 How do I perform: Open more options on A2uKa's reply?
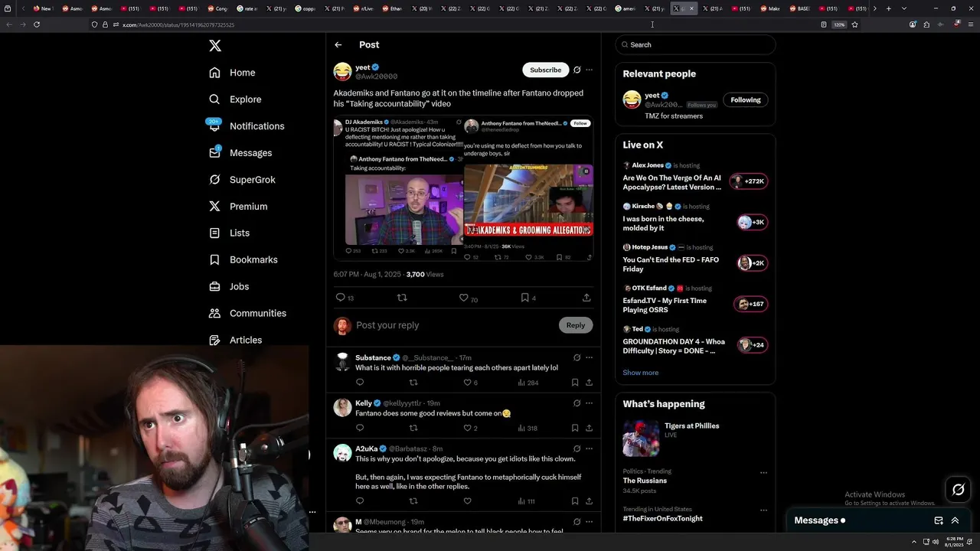589,448
